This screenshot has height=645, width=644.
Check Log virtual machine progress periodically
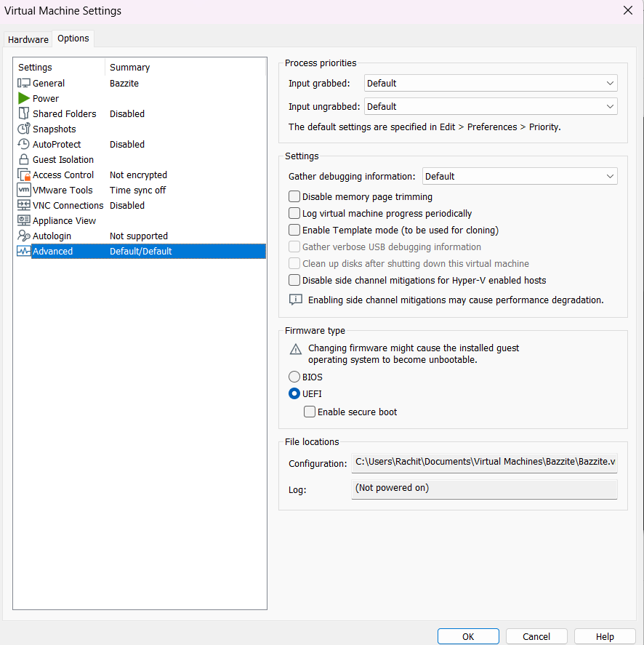[x=294, y=213]
